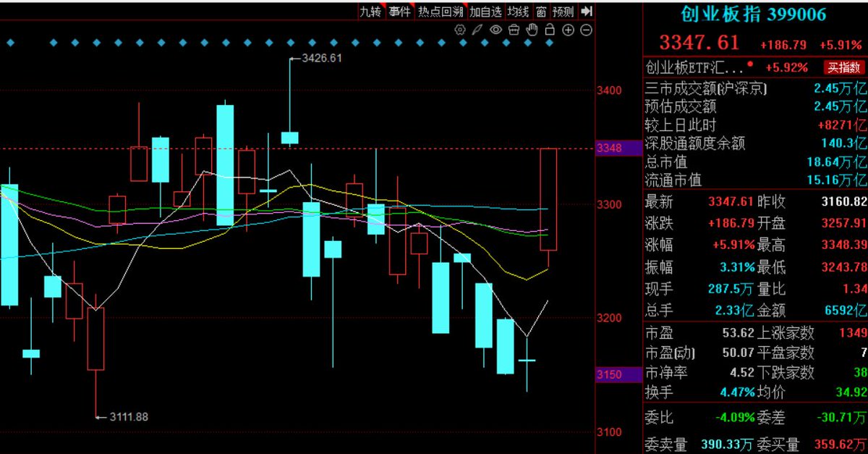
Task: Click the 委差 -30.71万 value
Action: pyautogui.click(x=842, y=419)
